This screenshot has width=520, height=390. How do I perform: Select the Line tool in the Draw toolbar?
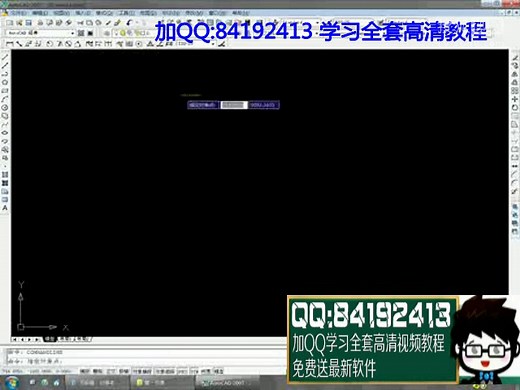pos(5,57)
